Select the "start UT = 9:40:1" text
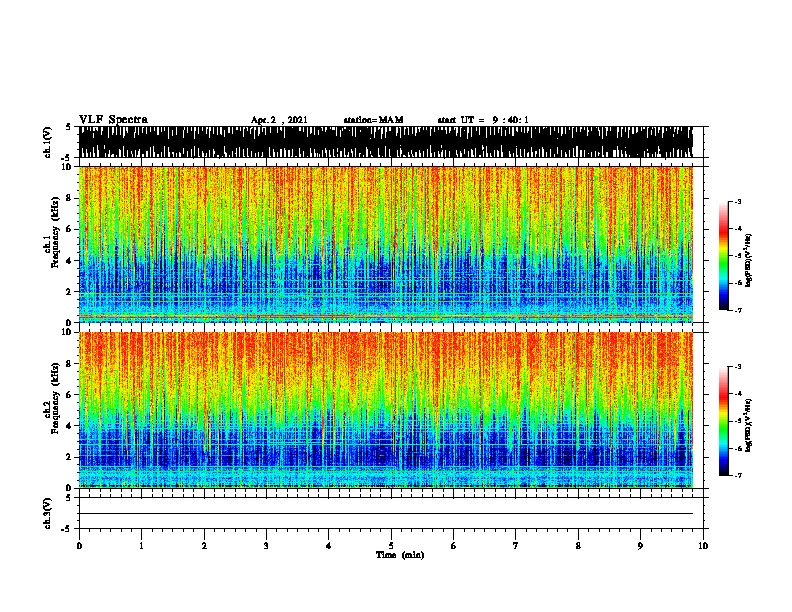 pos(483,120)
